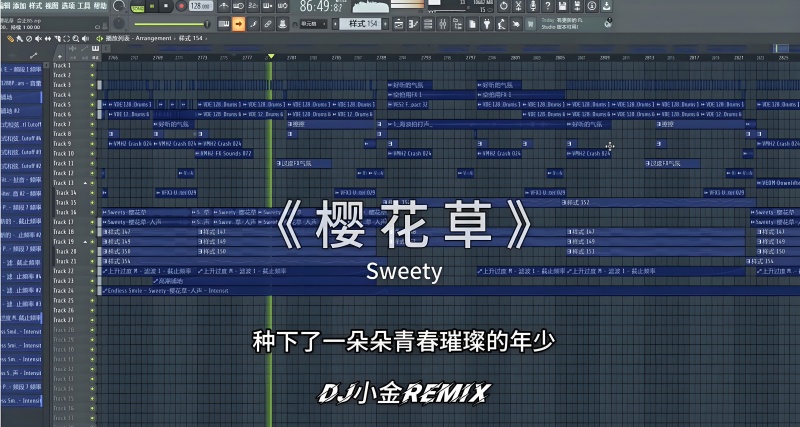This screenshot has width=800, height=427.
Task: Toggle the stamp multilink controllers icon
Action: 282,23
